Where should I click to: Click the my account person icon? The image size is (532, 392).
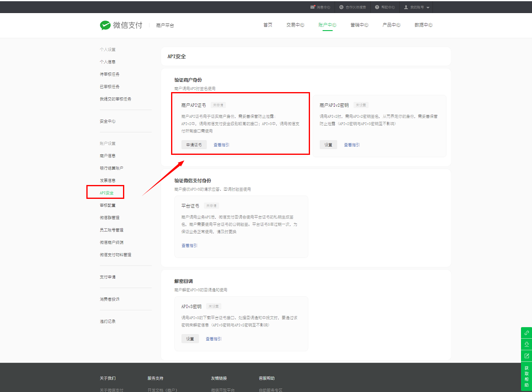(x=406, y=7)
